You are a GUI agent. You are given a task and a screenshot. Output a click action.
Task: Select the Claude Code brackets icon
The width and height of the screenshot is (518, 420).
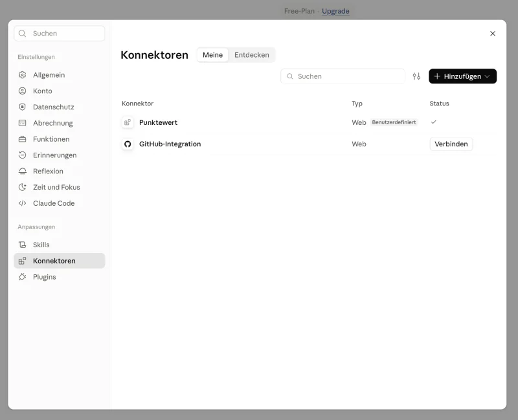tap(22, 203)
